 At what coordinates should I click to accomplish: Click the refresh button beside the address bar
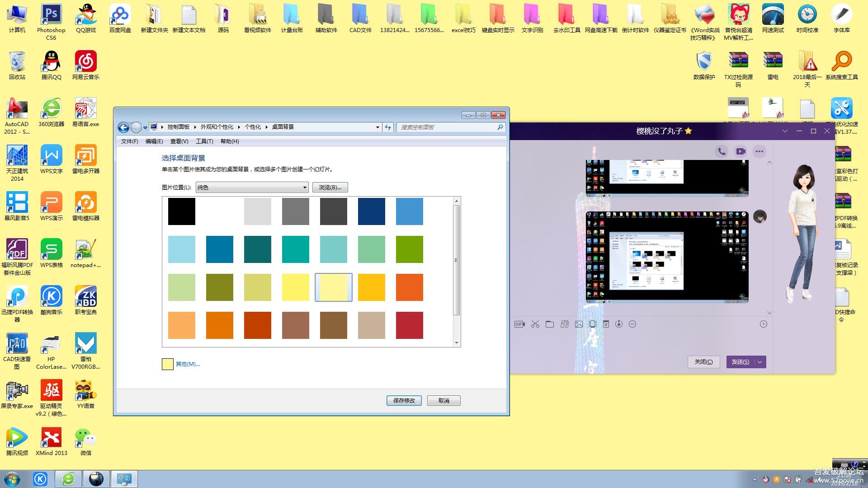coord(388,127)
